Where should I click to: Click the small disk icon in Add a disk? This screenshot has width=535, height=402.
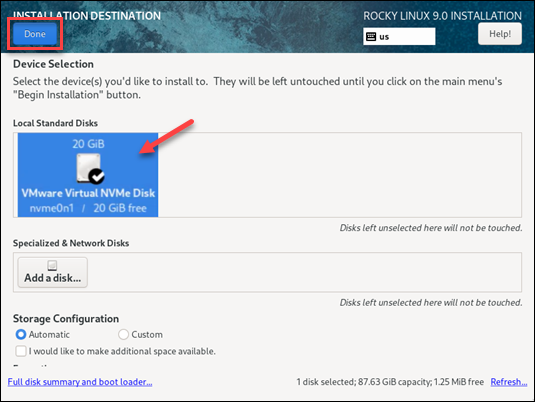52,265
